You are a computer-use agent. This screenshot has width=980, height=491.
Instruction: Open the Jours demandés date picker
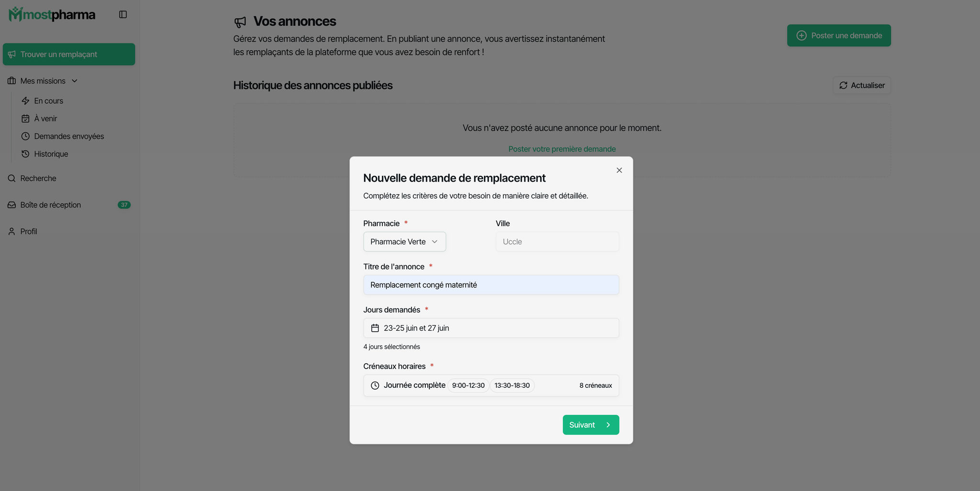click(491, 328)
